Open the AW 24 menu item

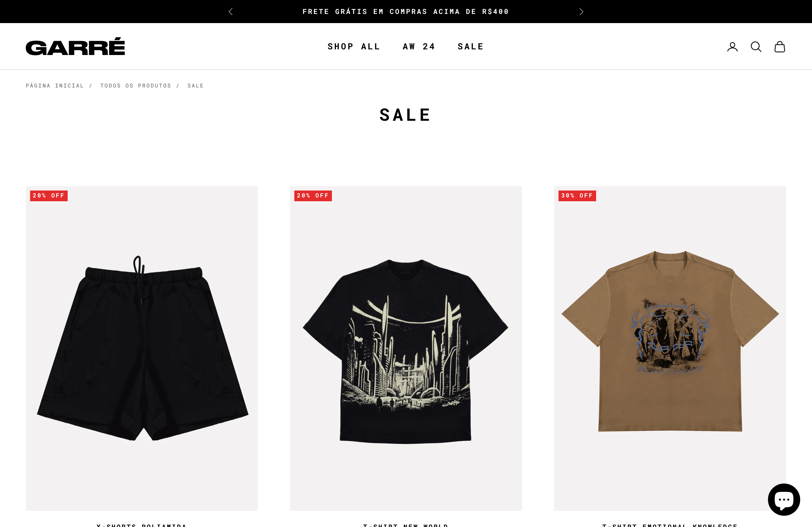(419, 46)
